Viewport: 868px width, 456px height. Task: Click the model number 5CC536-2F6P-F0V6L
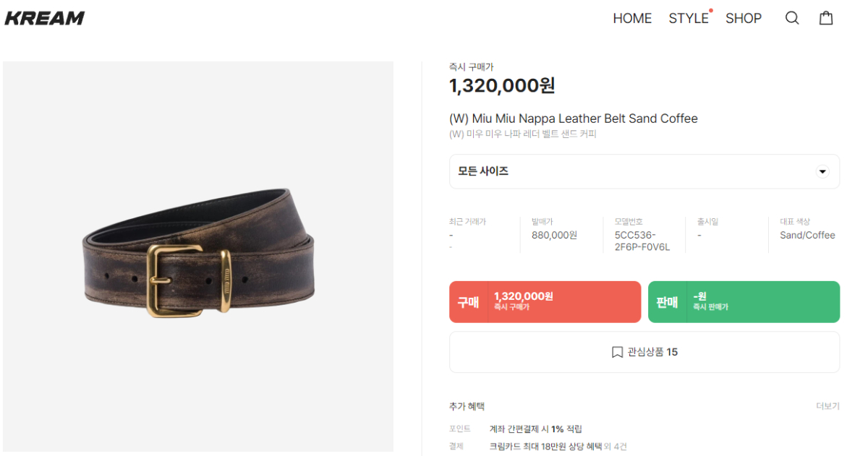coord(642,241)
